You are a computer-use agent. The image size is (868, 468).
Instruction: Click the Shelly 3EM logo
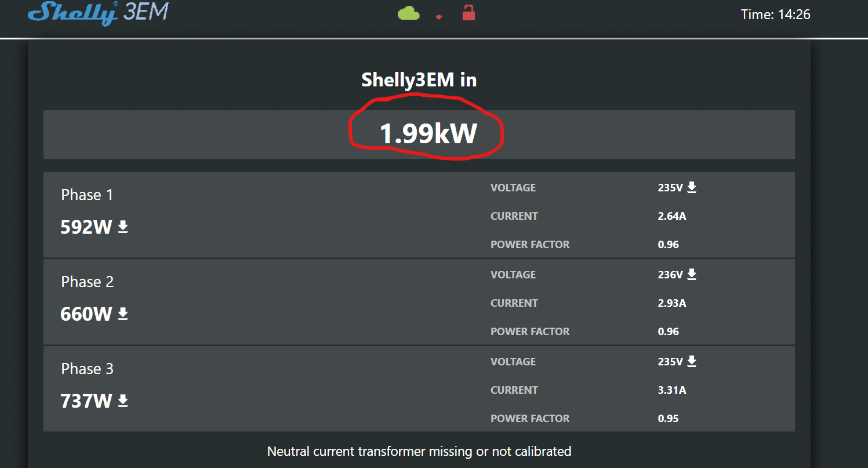(x=97, y=13)
